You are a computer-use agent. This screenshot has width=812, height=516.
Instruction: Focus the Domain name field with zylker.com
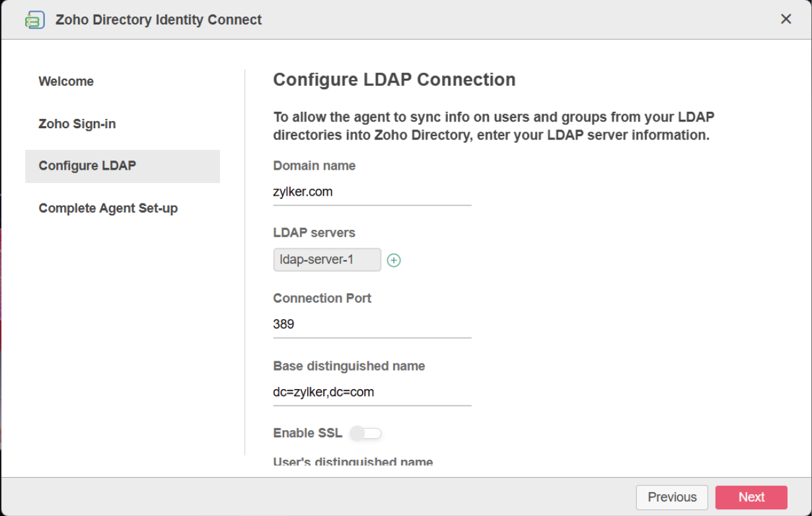(372, 192)
